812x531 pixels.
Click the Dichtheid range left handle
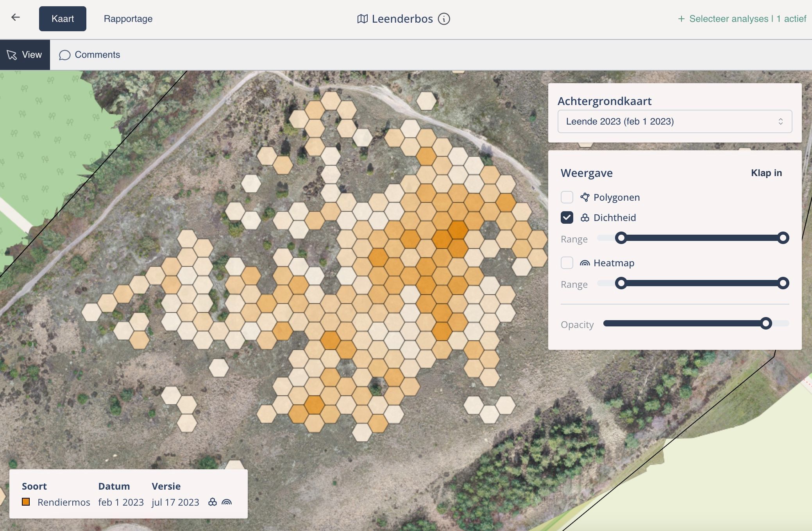(621, 238)
